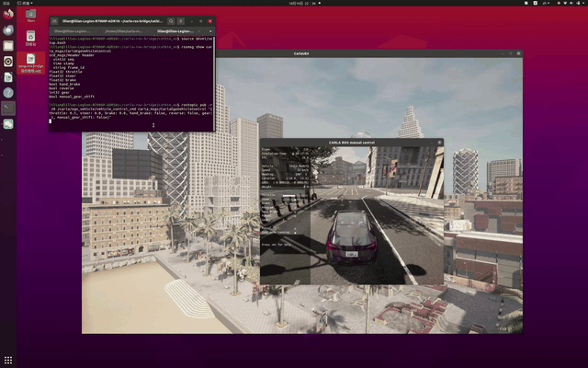Add a new terminal tab
The height and width of the screenshot is (368, 588).
[54, 21]
